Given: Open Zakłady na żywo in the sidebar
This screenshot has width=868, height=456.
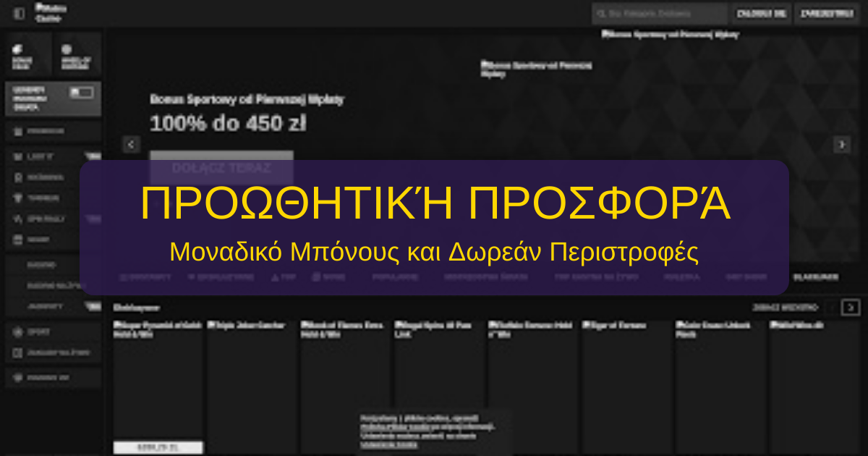Looking at the screenshot, I should pos(54,353).
